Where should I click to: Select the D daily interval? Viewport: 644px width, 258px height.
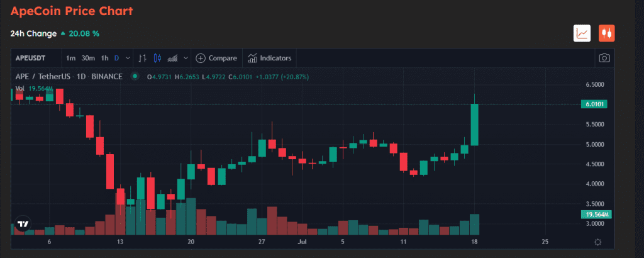tap(116, 58)
